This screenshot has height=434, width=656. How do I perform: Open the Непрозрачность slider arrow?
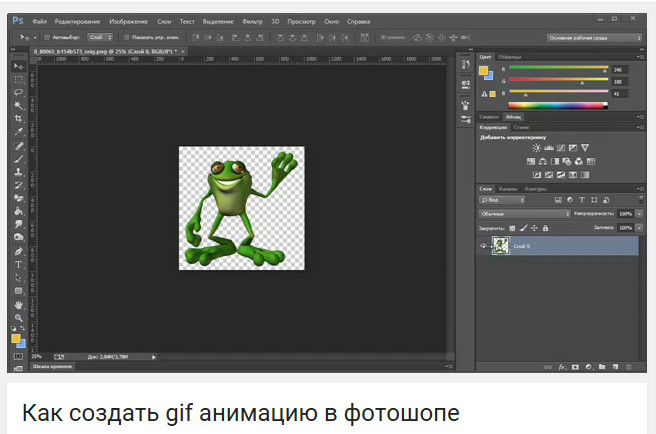coord(639,214)
